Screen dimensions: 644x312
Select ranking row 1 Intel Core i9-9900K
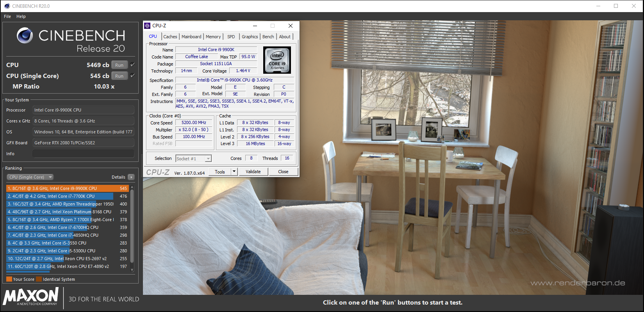(x=68, y=188)
